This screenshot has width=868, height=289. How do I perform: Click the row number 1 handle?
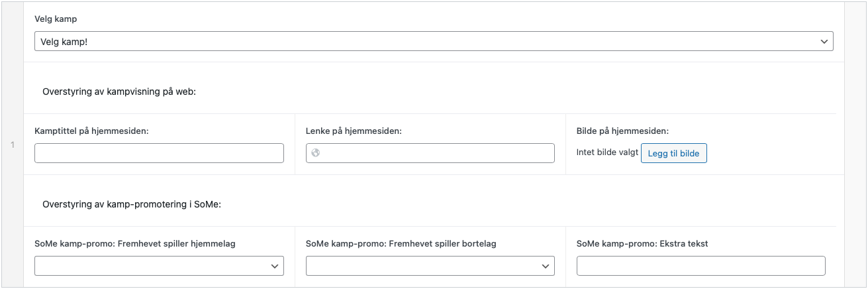13,144
